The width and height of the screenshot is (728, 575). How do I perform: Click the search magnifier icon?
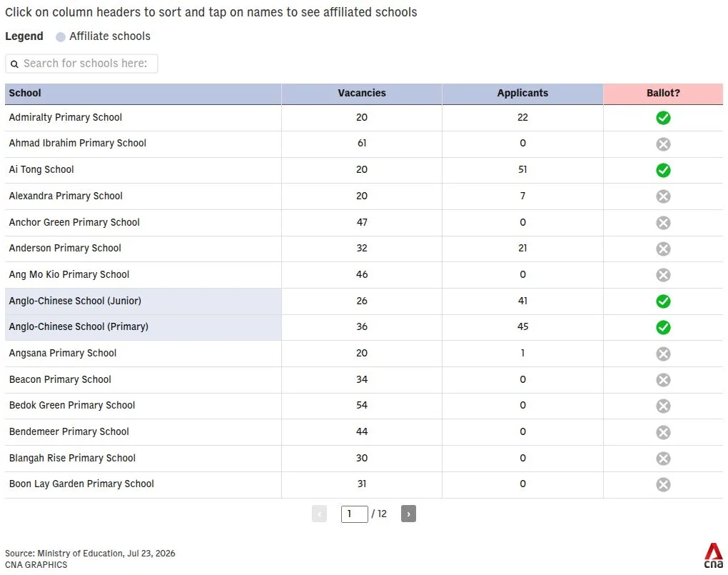[14, 64]
